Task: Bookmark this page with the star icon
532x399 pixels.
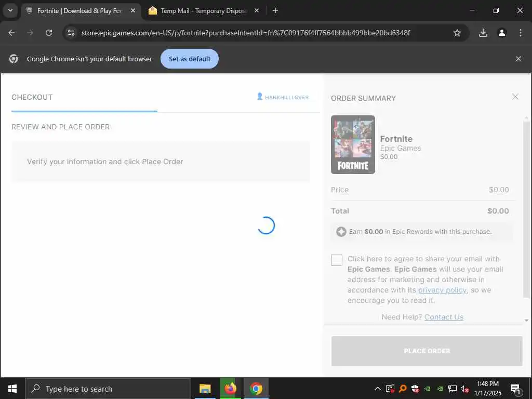Action: coord(457,33)
